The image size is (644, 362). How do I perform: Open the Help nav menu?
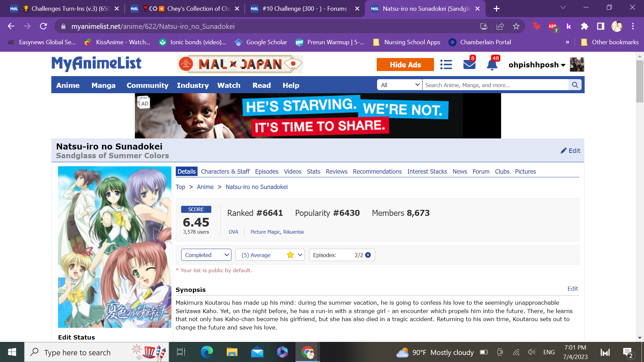291,85
